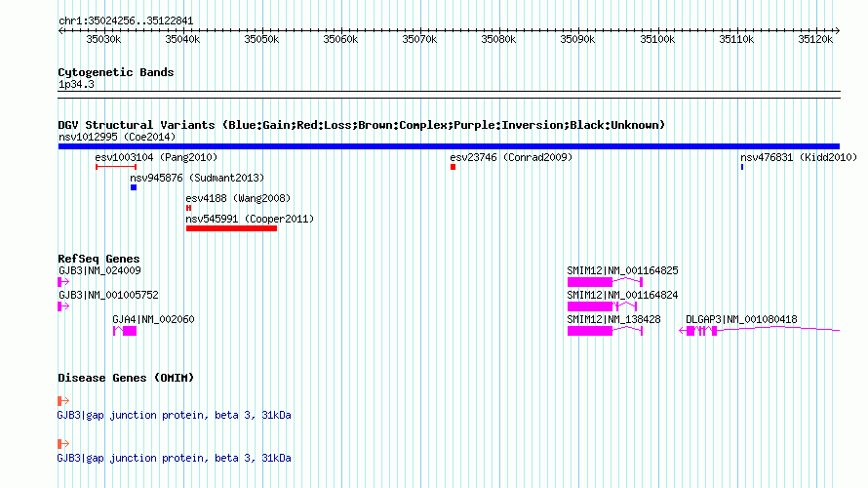Click the nsv545991 red loss bar
Image resolution: width=868 pixels, height=488 pixels.
coord(231,228)
